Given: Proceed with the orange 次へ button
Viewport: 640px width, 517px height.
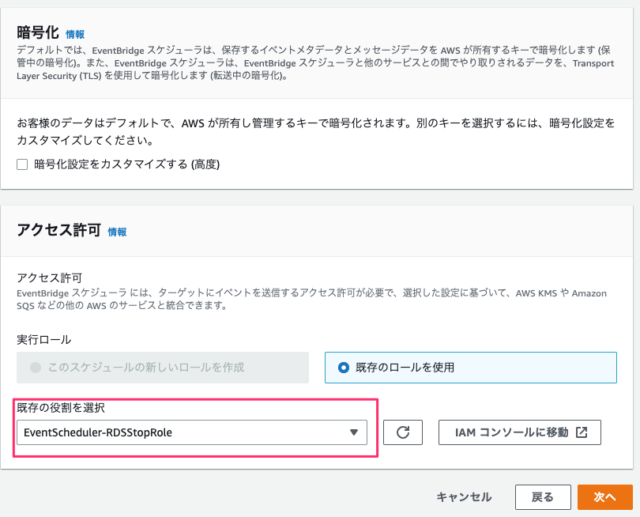Looking at the screenshot, I should [605, 497].
